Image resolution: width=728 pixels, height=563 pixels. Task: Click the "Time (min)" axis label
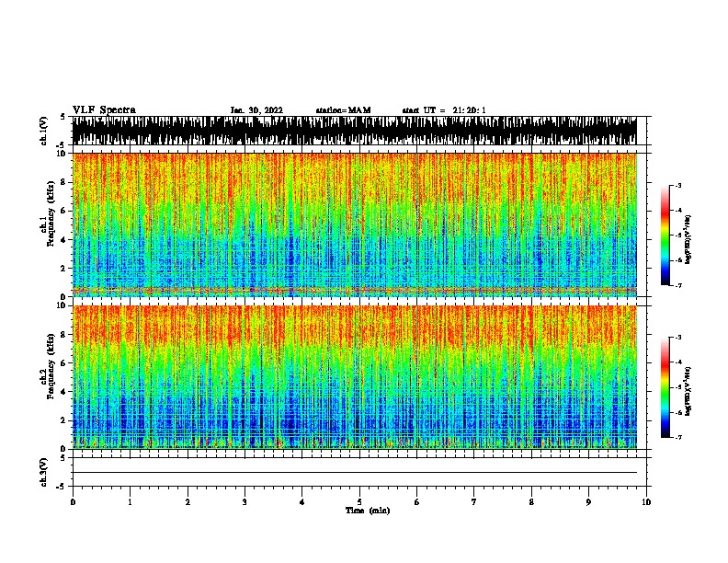pyautogui.click(x=368, y=511)
